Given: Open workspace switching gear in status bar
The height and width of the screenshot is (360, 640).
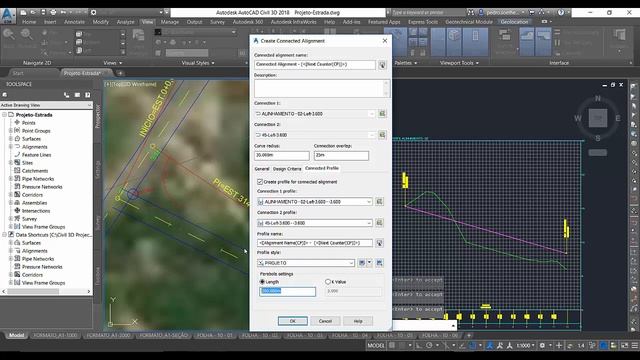Looking at the screenshot, I should tap(542, 345).
